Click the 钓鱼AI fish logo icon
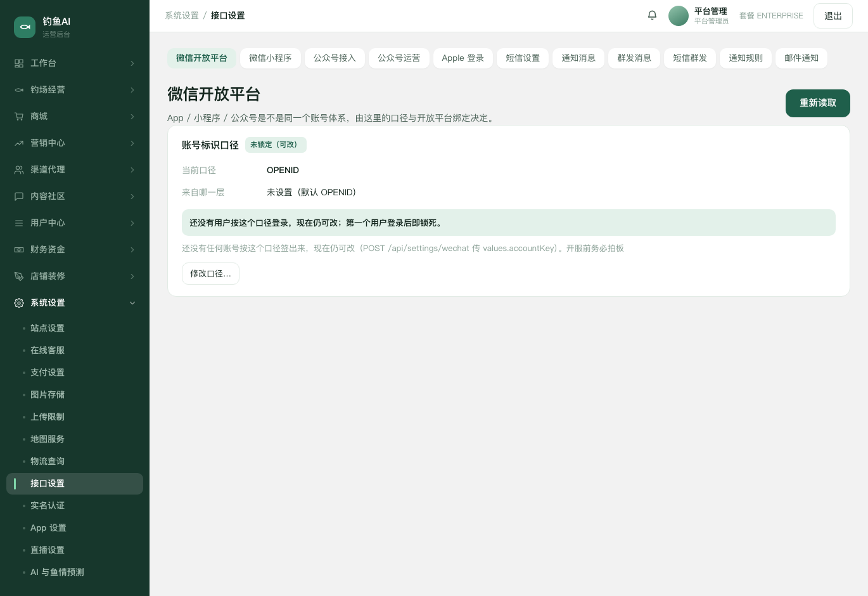 pyautogui.click(x=25, y=27)
